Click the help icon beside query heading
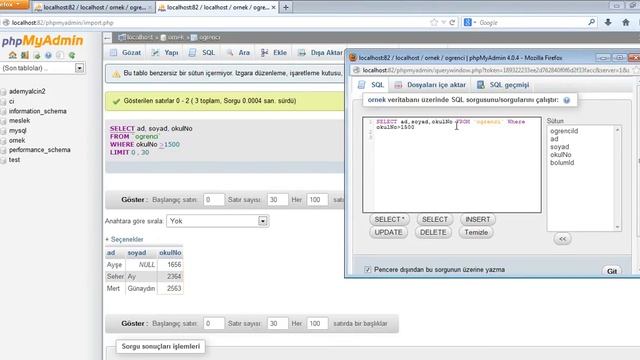 [567, 100]
